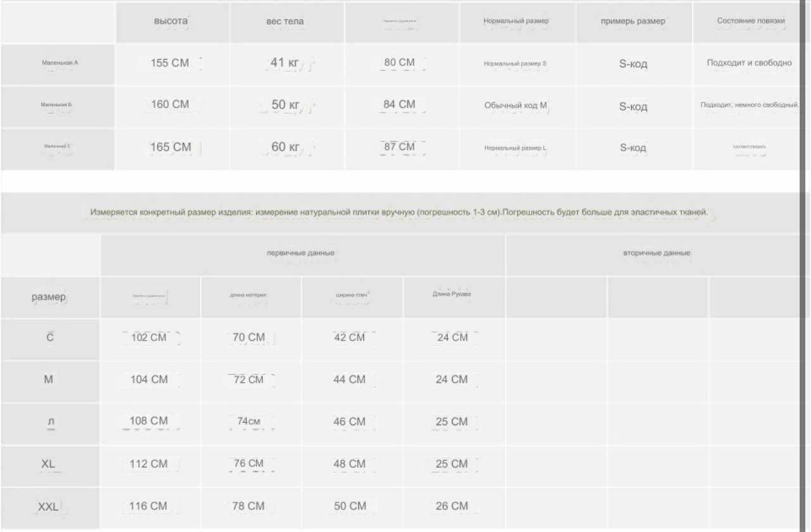Click the XL size row label
The image size is (811, 532).
coord(48,464)
